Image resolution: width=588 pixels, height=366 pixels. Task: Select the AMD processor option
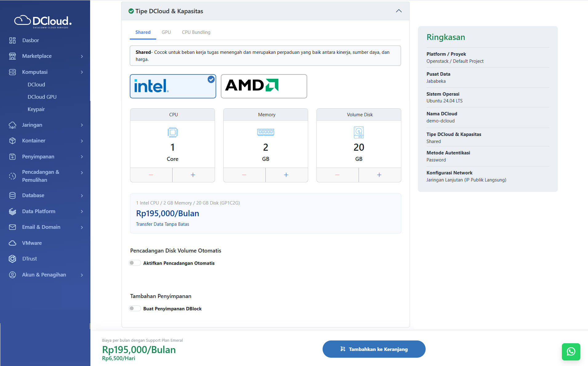(x=264, y=86)
